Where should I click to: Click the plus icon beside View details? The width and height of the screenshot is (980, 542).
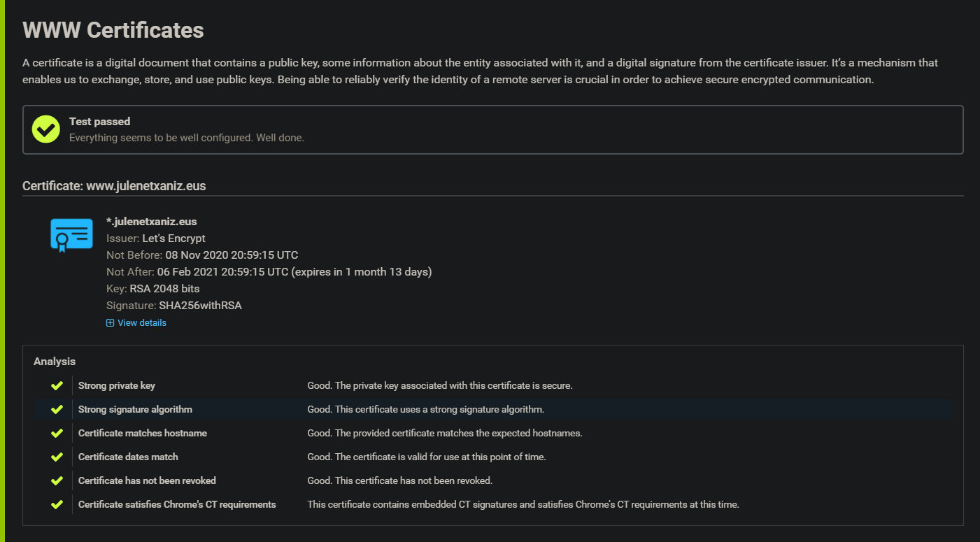(x=110, y=323)
